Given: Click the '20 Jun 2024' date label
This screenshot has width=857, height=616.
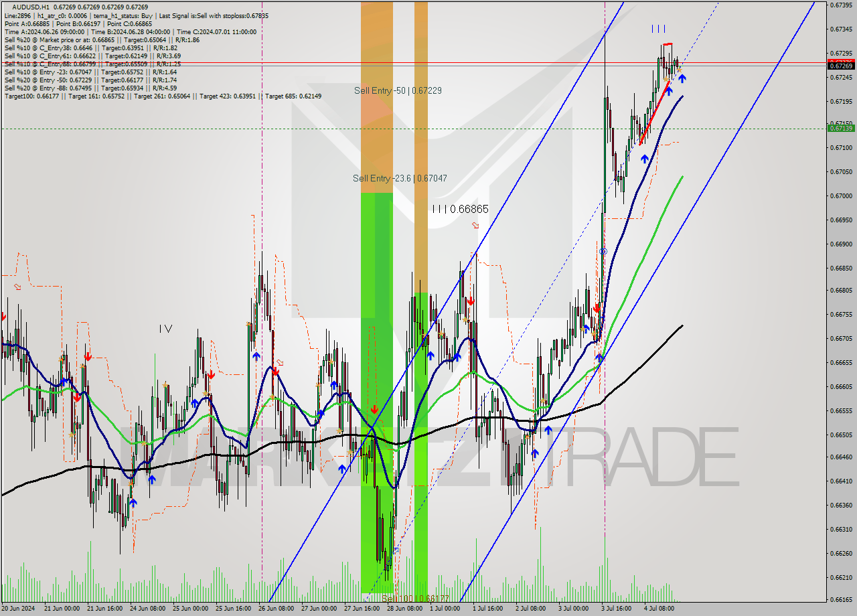Looking at the screenshot, I should 17,609.
